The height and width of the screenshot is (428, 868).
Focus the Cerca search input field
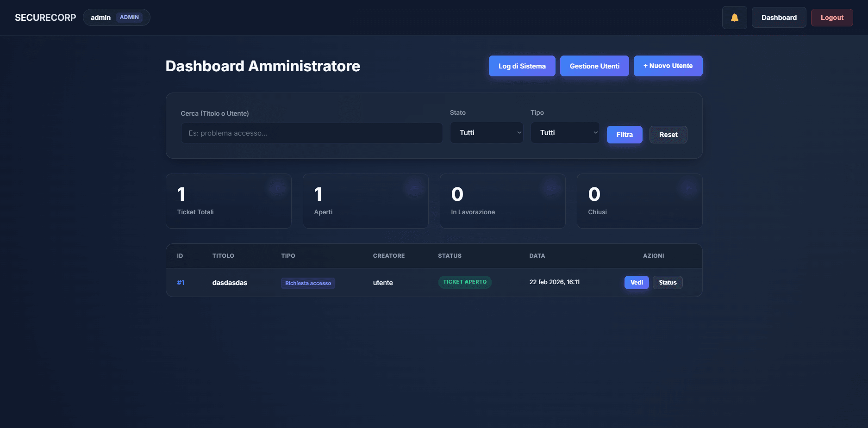pos(312,133)
